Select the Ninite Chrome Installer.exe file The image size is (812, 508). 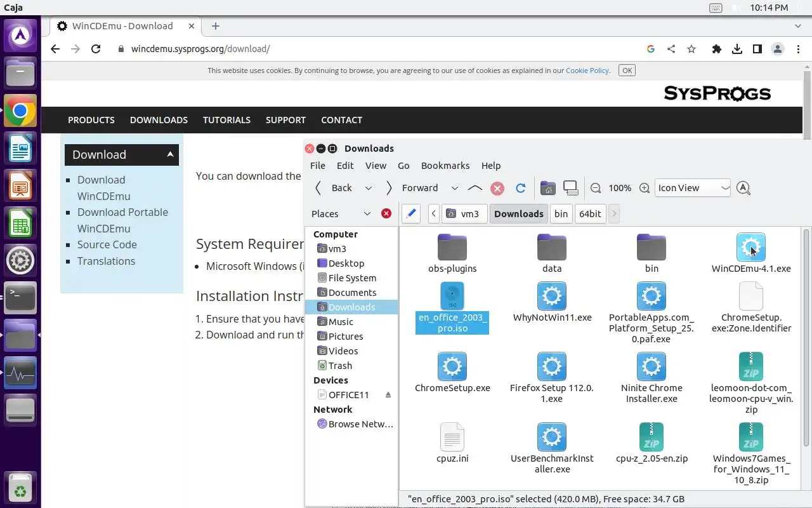point(652,378)
